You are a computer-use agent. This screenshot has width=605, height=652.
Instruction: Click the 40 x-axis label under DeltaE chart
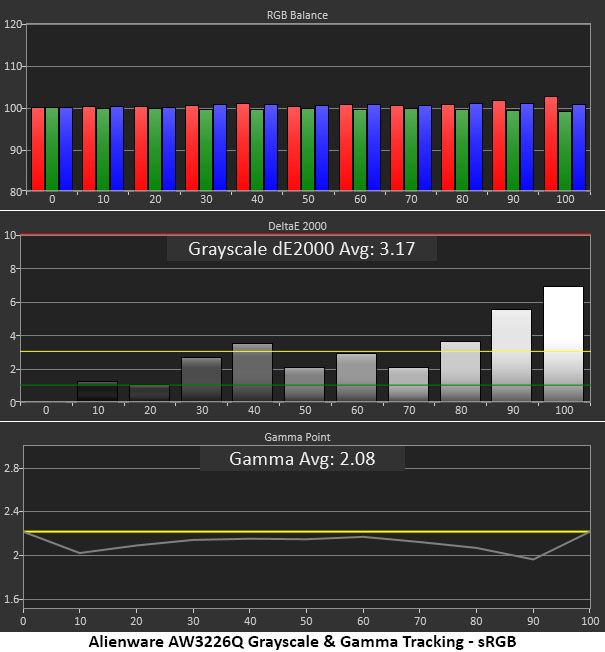254,410
